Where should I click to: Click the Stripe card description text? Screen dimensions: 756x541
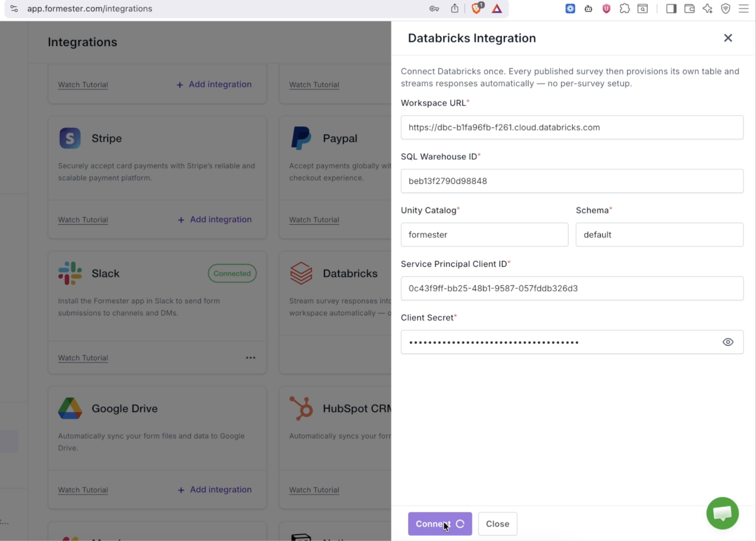[156, 172]
